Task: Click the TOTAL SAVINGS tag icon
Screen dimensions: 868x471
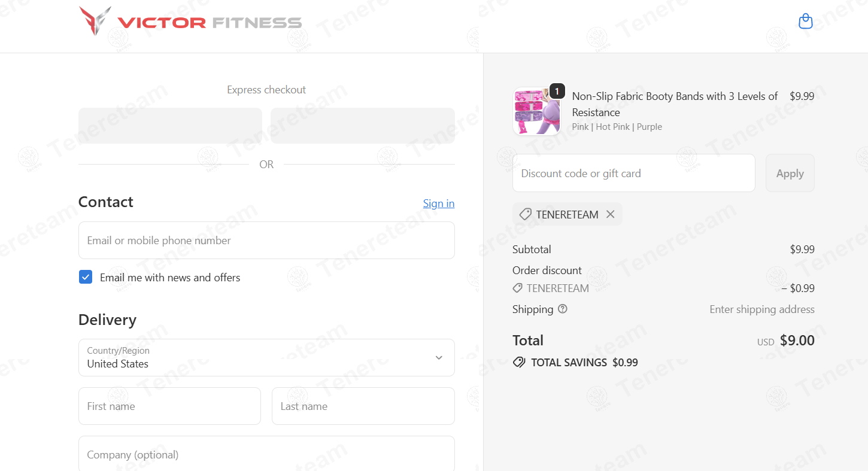Action: click(518, 362)
